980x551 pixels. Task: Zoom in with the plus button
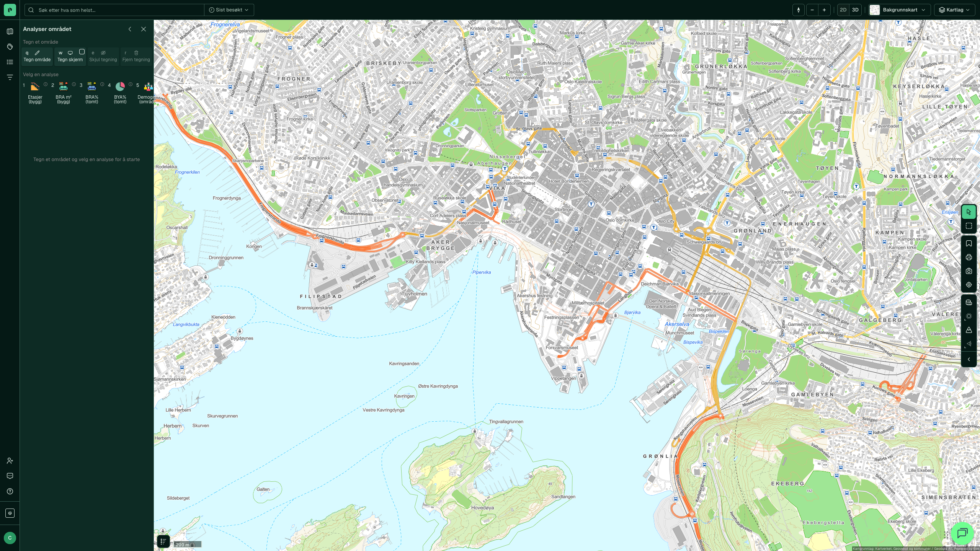click(x=824, y=10)
